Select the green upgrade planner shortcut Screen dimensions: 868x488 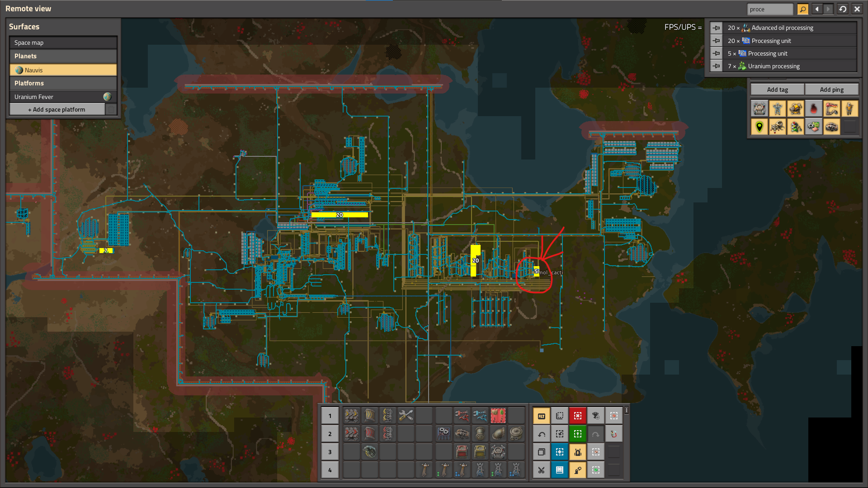tap(578, 434)
